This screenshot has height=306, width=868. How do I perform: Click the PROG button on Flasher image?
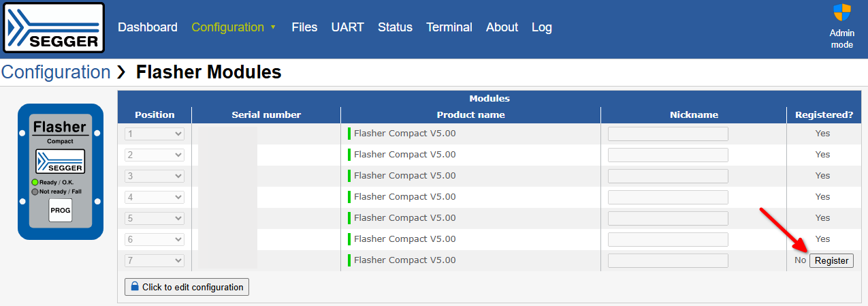(60, 210)
